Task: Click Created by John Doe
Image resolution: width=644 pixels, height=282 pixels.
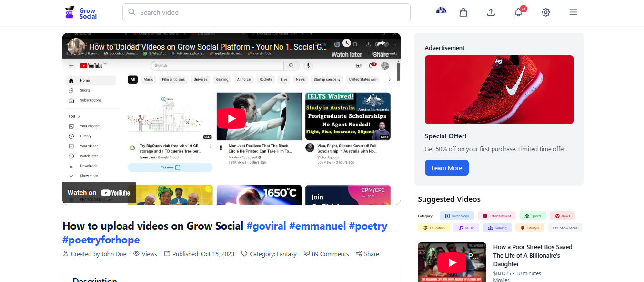Action: click(95, 254)
